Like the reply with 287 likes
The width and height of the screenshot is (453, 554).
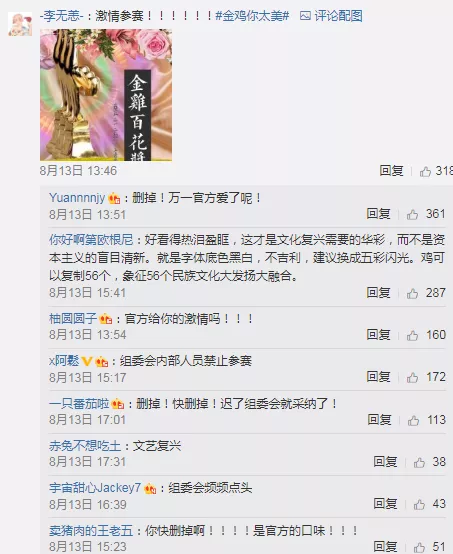[x=412, y=293]
